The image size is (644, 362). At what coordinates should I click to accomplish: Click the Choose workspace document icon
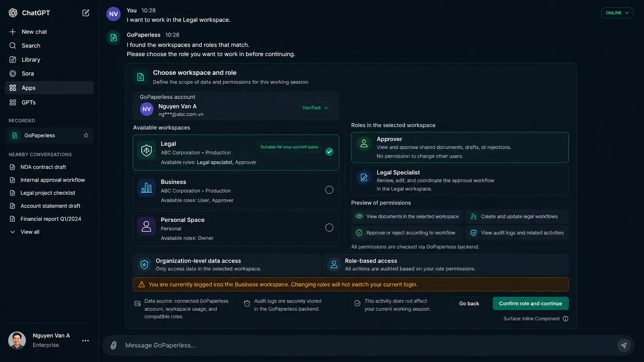(141, 77)
